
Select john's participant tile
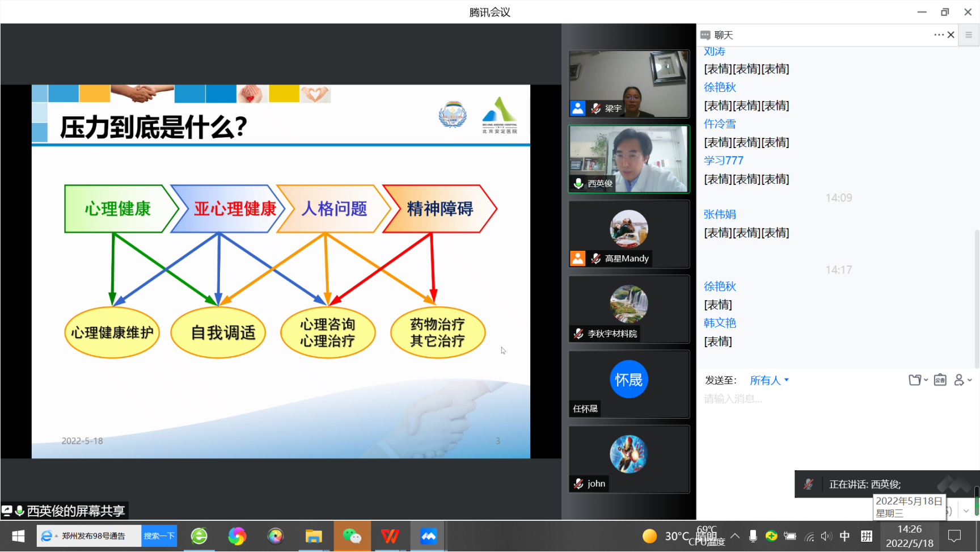629,460
